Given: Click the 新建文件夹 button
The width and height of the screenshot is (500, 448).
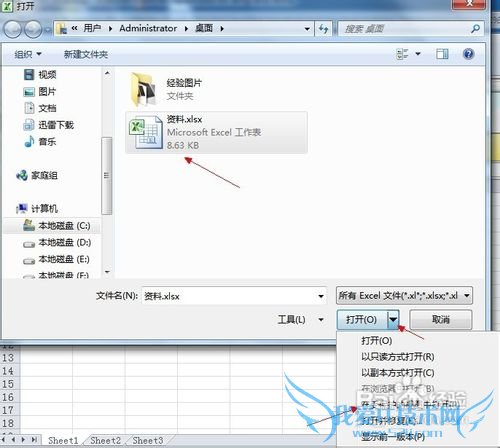Looking at the screenshot, I should point(86,54).
